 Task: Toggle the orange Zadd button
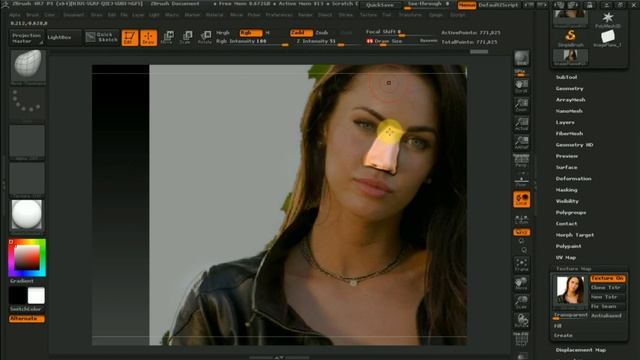[301, 33]
